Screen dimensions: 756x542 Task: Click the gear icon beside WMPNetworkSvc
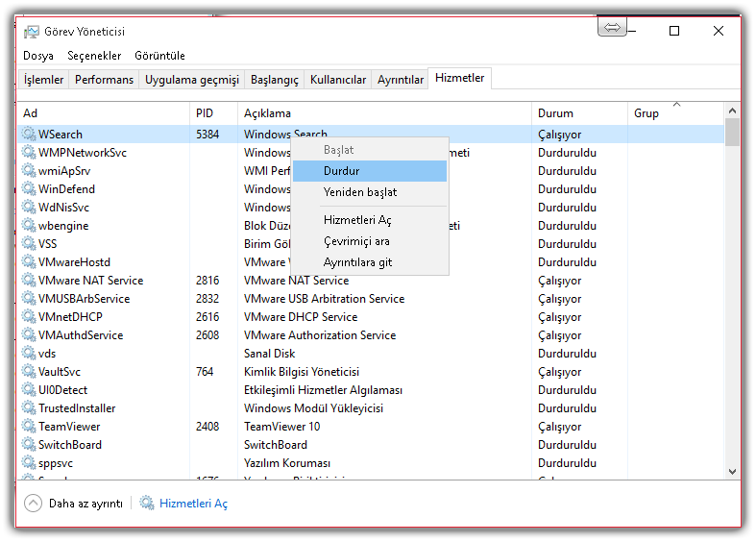point(29,152)
